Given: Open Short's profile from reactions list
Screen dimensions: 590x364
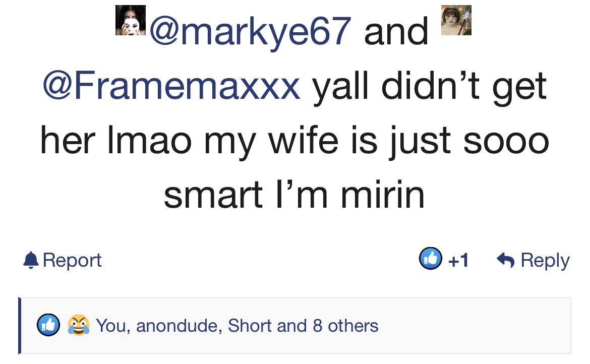Looking at the screenshot, I should (250, 326).
